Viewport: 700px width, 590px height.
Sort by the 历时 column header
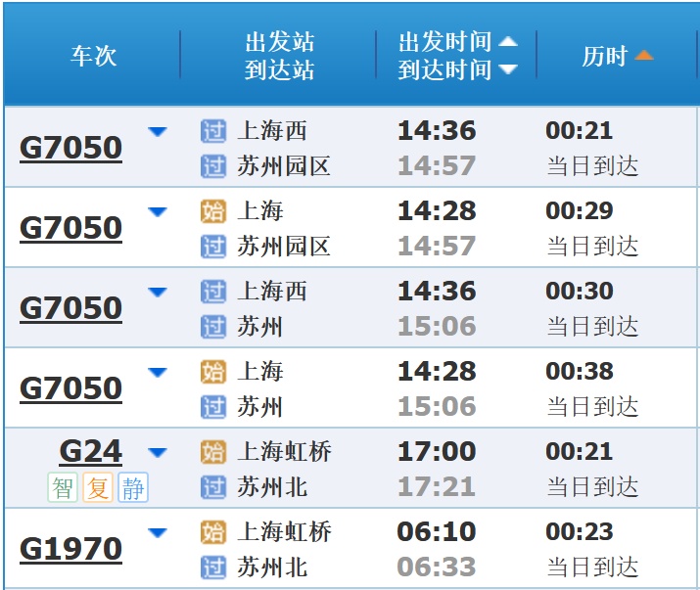pos(604,56)
